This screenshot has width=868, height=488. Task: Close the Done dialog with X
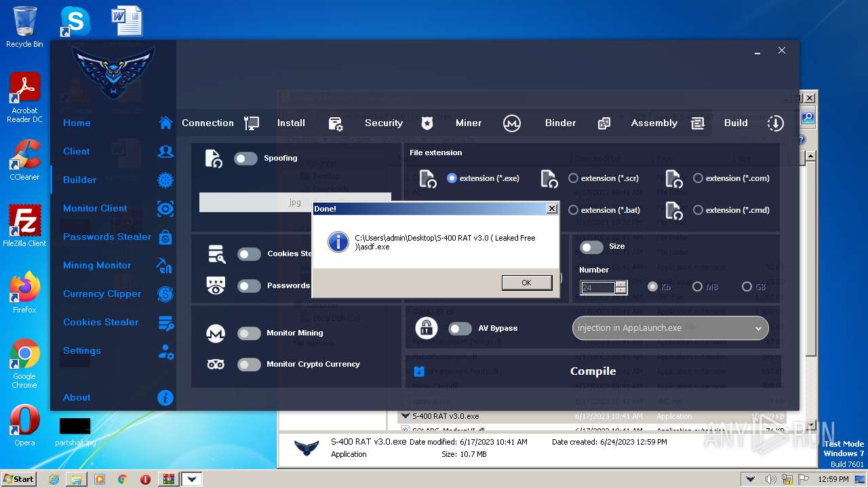click(x=551, y=209)
